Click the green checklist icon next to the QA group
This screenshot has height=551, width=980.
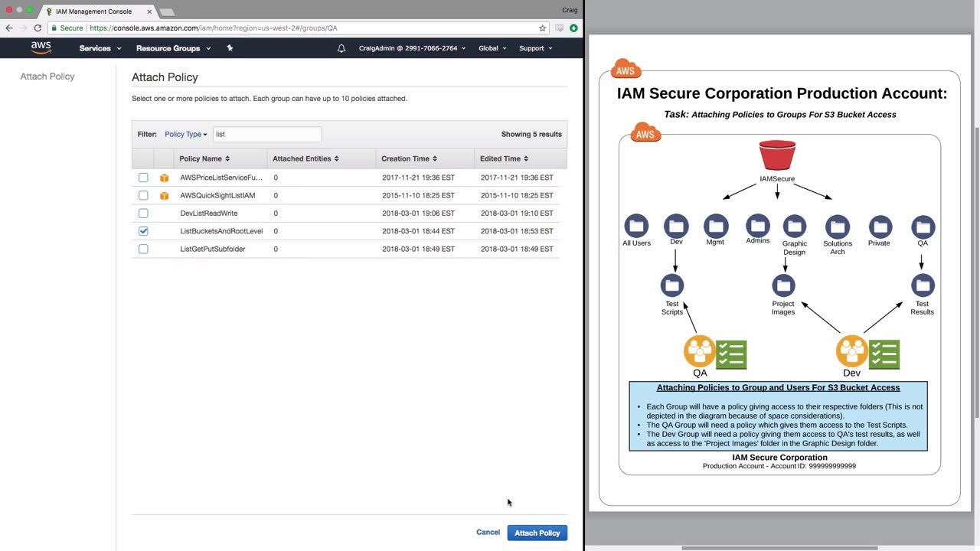731,355
